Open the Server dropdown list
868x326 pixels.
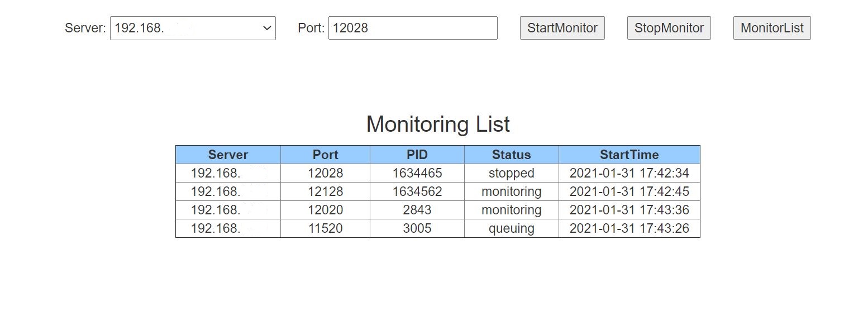(x=193, y=28)
